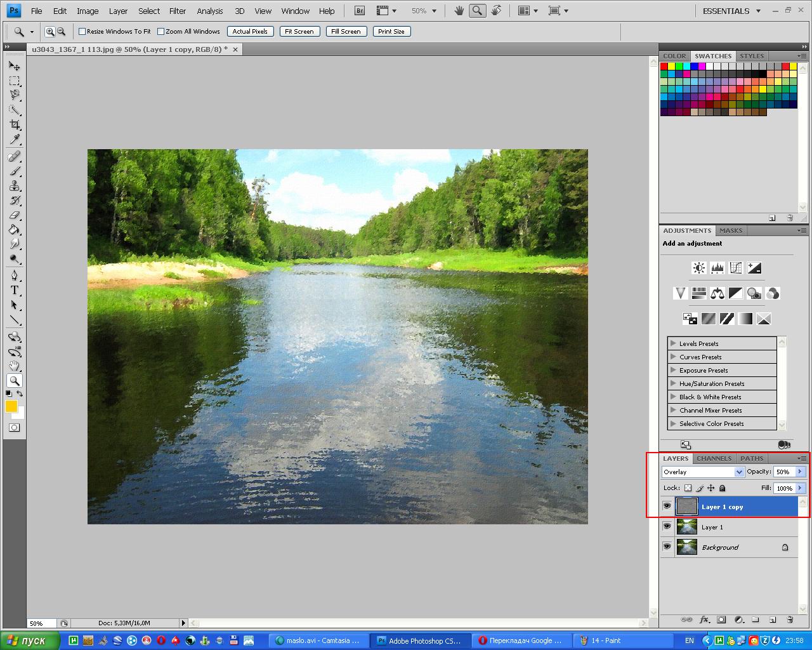Select the Horizontal Type tool
Screen dimensions: 812x650
click(15, 290)
